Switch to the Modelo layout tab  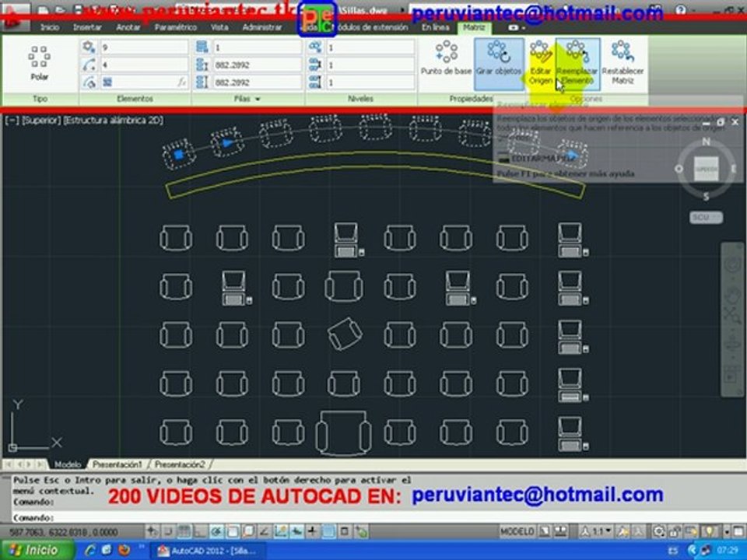(67, 464)
